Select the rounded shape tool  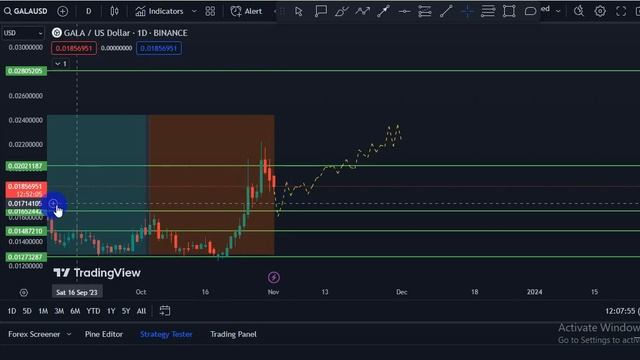tap(530, 11)
